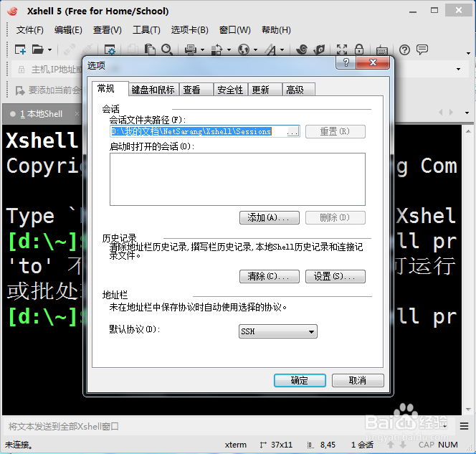Expand the Encoding globe dropdown arrow
The width and height of the screenshot is (476, 454).
coord(256,49)
